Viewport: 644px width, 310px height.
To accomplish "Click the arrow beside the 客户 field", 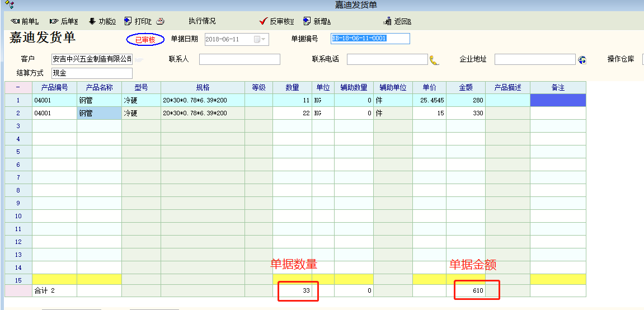I will [x=138, y=59].
